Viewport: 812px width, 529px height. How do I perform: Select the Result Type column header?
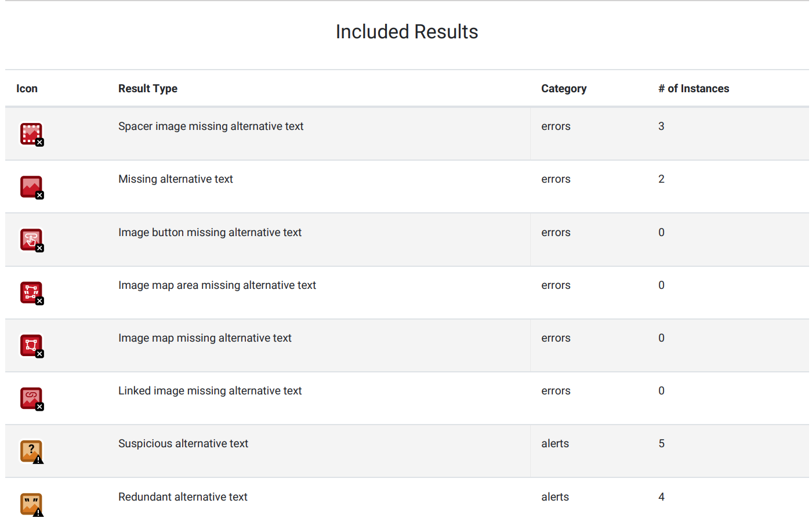point(148,89)
